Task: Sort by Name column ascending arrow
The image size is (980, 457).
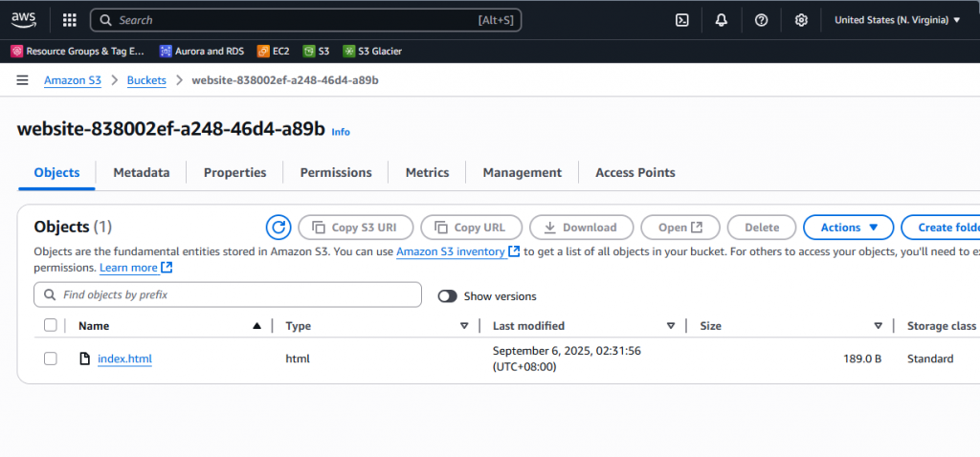Action: point(256,326)
